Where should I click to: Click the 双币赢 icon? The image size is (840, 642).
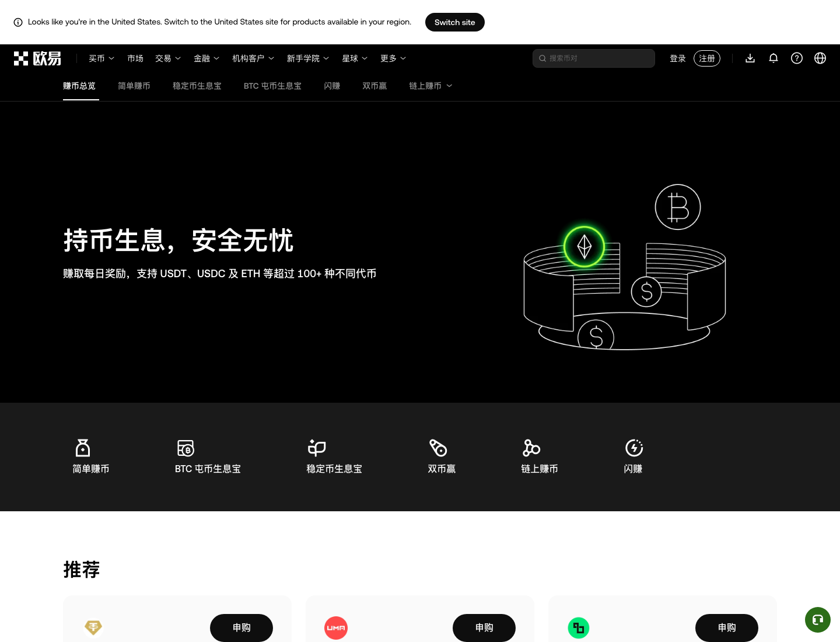438,448
